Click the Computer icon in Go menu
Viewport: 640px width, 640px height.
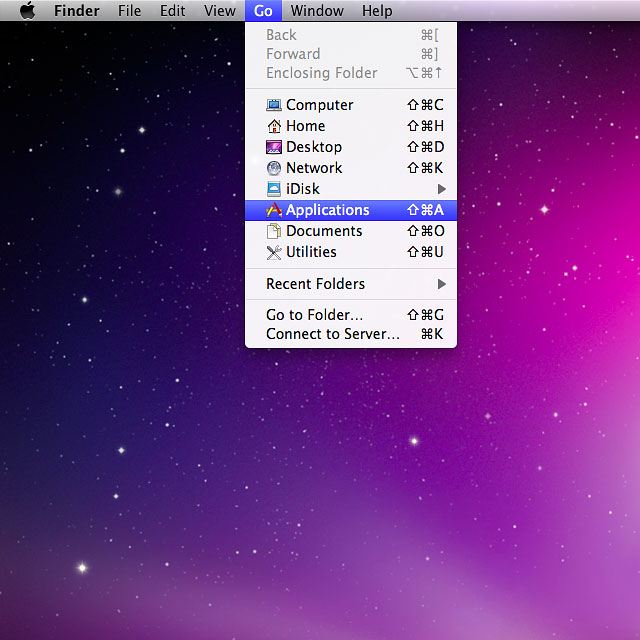coord(274,105)
